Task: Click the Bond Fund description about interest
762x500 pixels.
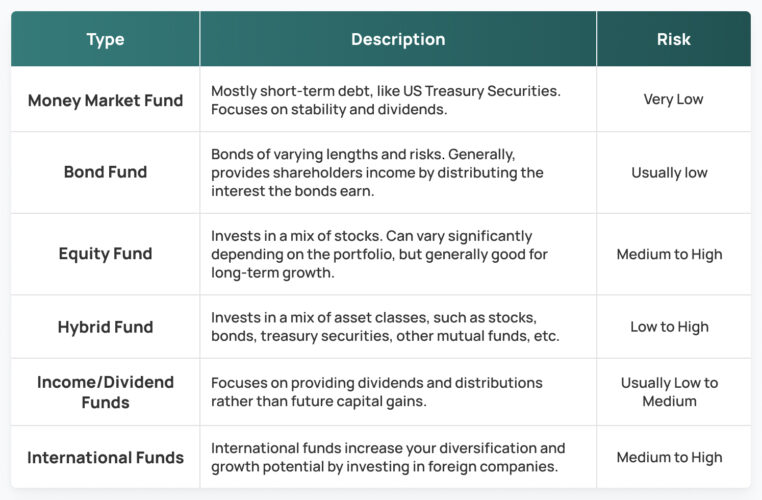Action: (x=377, y=172)
